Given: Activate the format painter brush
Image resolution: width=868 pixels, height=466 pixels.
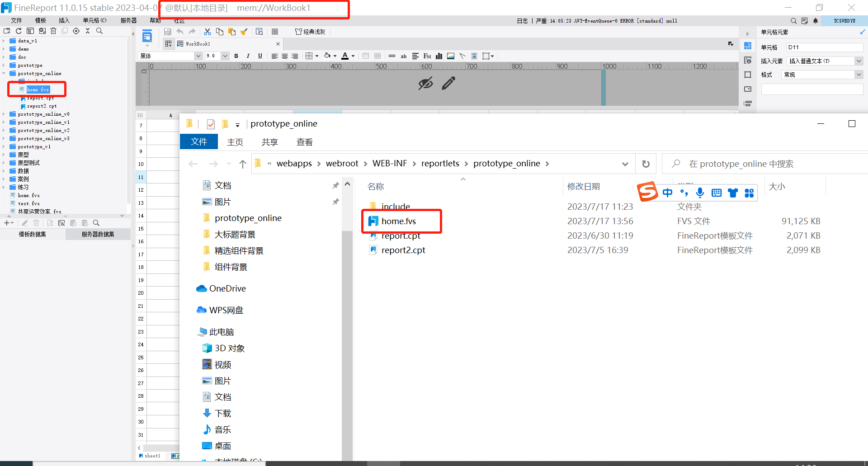Looking at the screenshot, I should pos(244,32).
